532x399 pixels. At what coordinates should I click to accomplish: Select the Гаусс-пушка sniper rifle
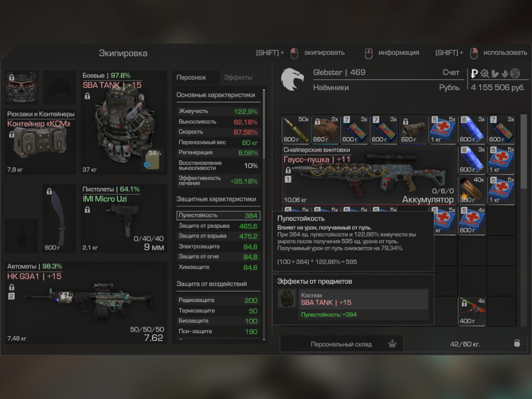click(369, 175)
